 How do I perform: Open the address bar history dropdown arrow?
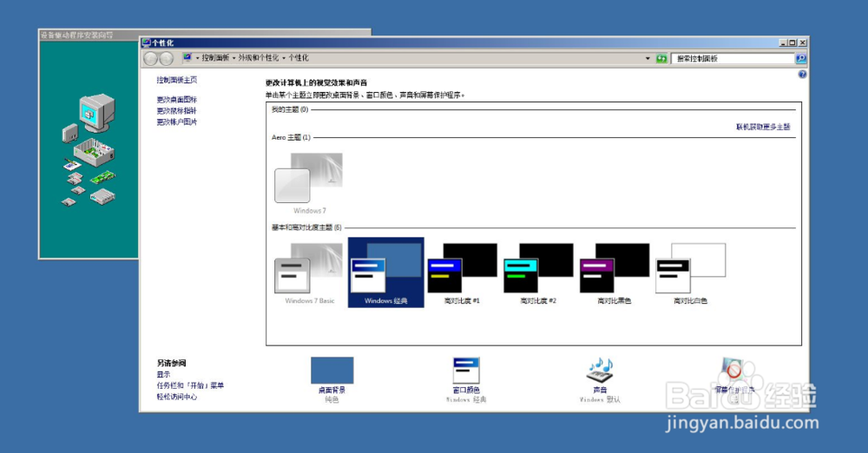[648, 58]
